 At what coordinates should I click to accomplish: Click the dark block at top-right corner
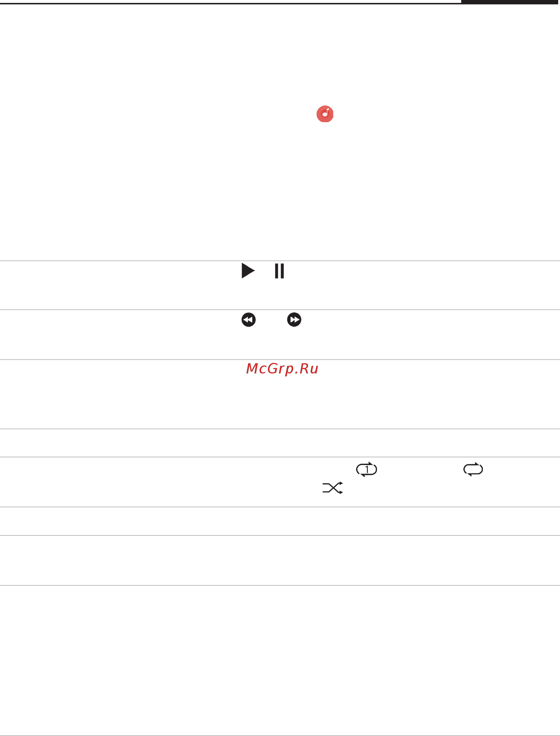[x=510, y=2]
